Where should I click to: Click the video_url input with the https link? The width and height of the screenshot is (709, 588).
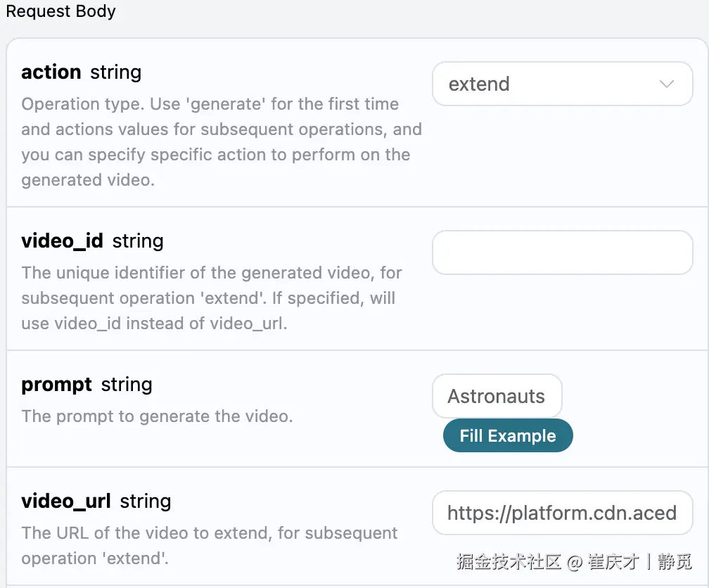[562, 513]
